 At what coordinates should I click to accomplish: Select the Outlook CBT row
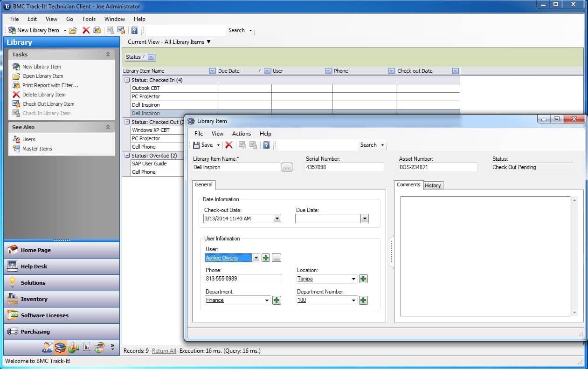click(295, 88)
